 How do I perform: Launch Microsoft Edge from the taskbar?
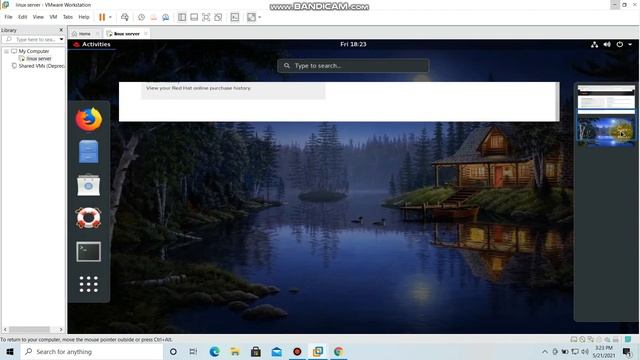pos(214,351)
